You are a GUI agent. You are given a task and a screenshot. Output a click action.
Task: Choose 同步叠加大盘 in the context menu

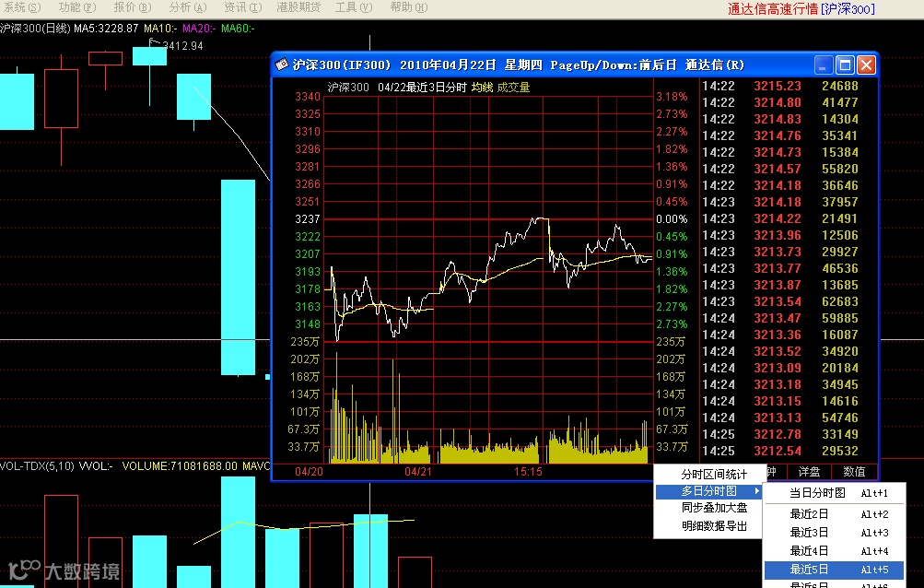click(x=714, y=508)
